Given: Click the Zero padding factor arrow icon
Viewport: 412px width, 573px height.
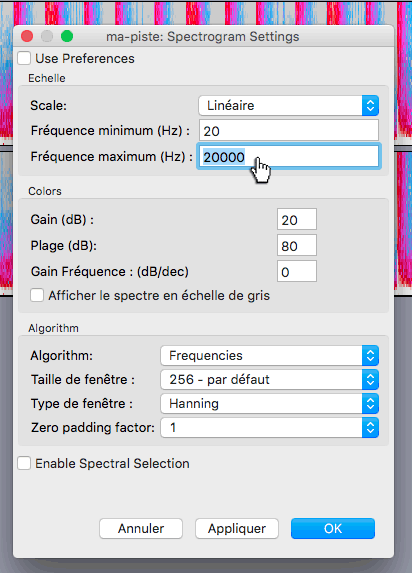Looking at the screenshot, I should coord(370,428).
